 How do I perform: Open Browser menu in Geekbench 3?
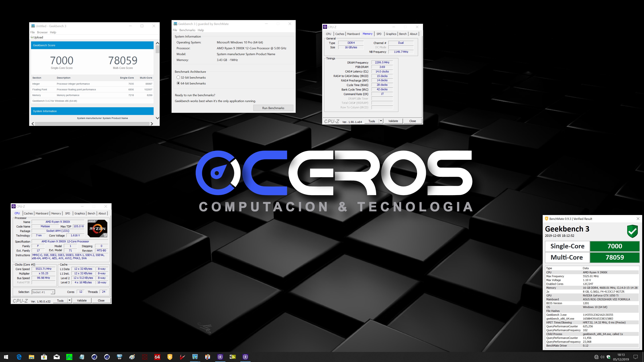[42, 32]
